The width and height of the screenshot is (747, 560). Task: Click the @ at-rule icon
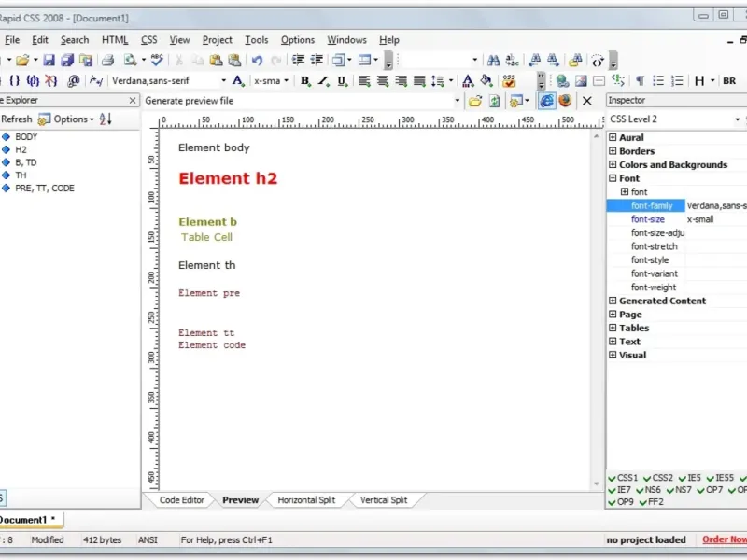click(74, 80)
